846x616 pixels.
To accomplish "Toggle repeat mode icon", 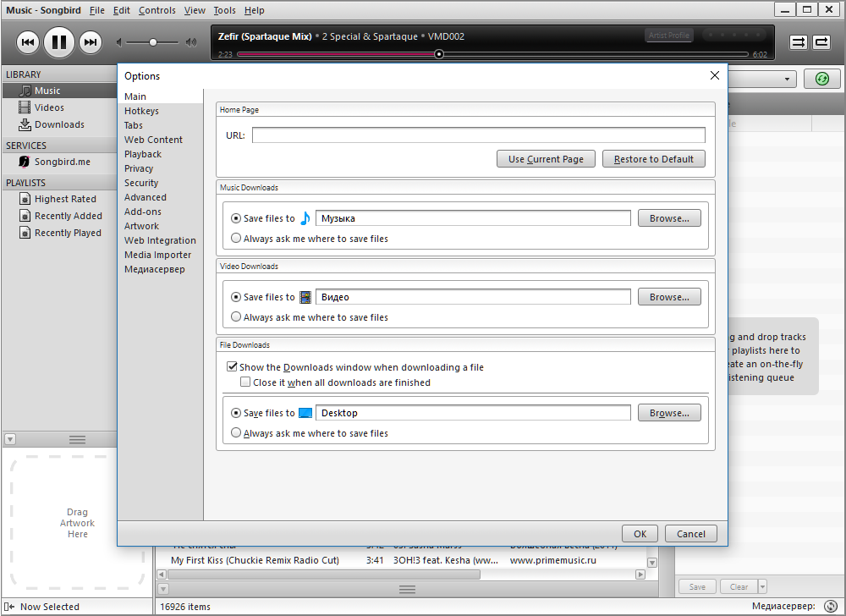I will tap(821, 42).
